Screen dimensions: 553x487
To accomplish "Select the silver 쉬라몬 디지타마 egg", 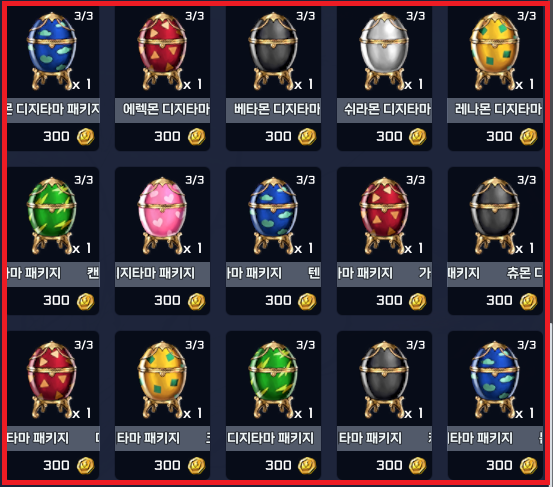I will coord(384,51).
